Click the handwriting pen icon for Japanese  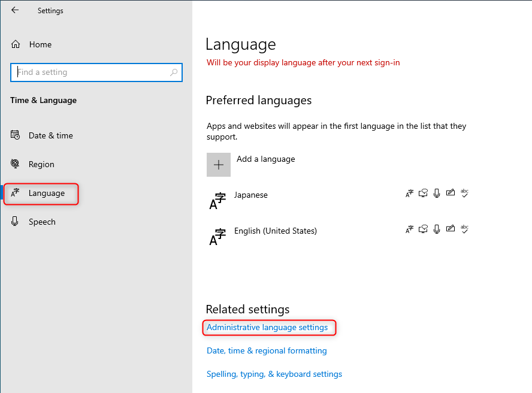coord(450,193)
